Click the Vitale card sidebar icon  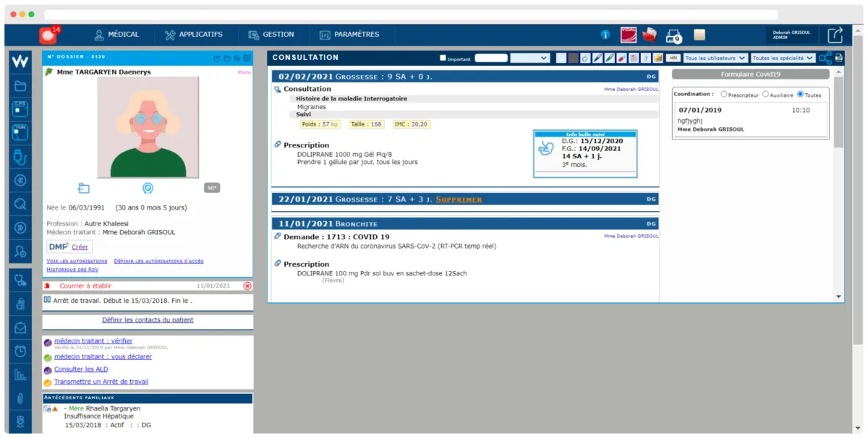click(x=20, y=132)
